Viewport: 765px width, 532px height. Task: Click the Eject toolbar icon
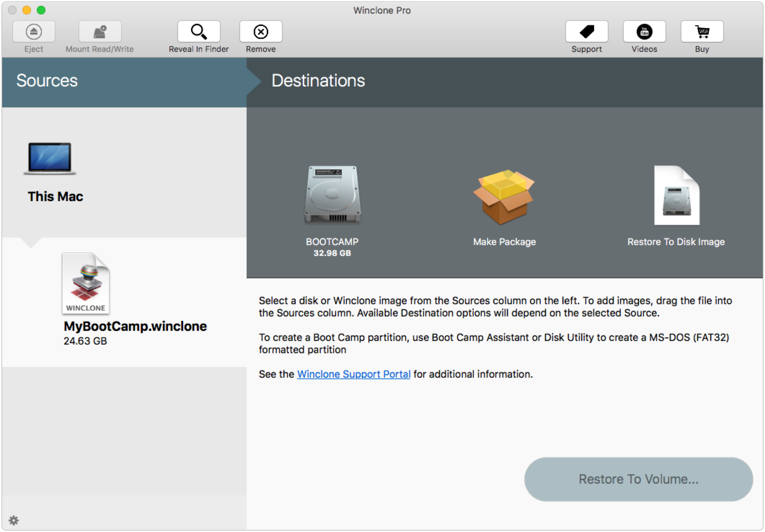coord(34,32)
